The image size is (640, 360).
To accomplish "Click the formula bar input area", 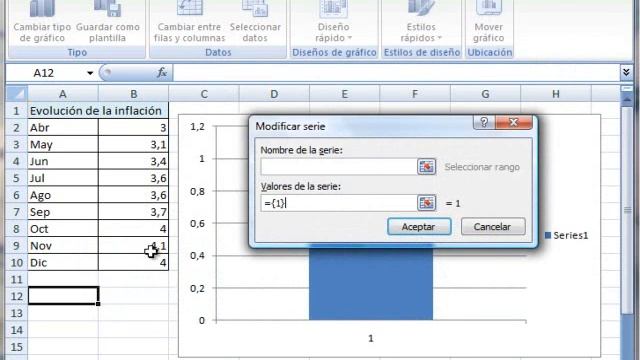I will point(396,73).
